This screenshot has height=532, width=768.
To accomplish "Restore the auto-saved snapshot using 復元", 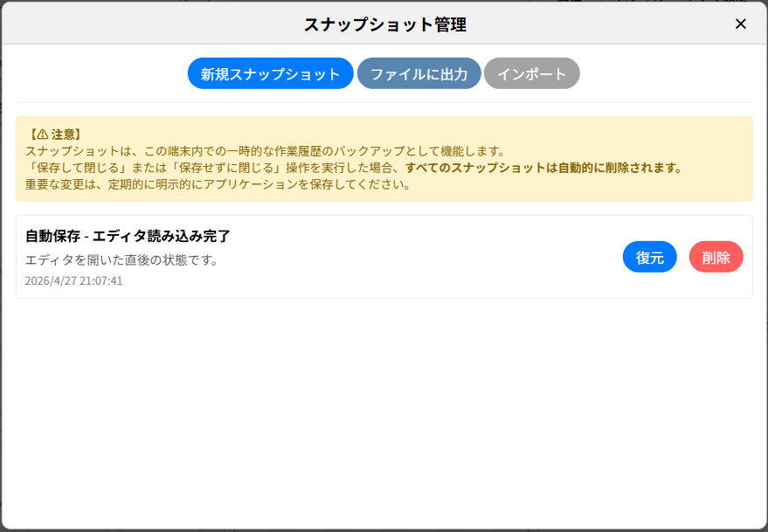I will (x=649, y=257).
